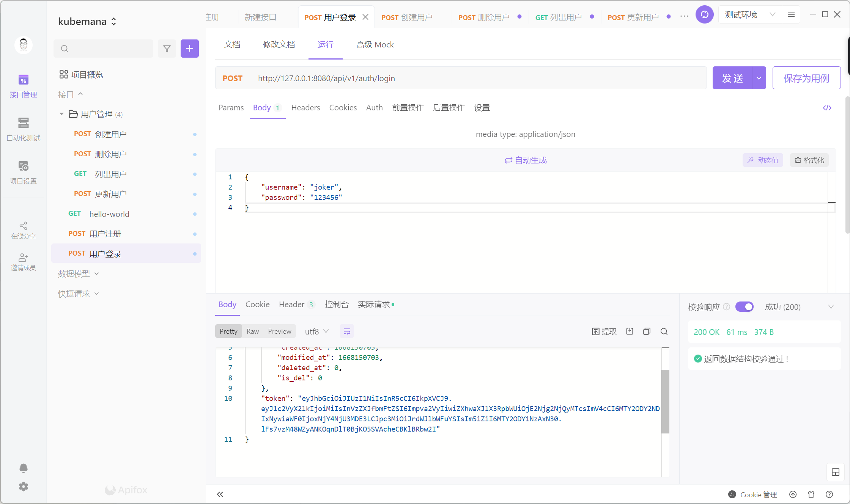Collapse the sidebar with the double chevron

coord(220,494)
